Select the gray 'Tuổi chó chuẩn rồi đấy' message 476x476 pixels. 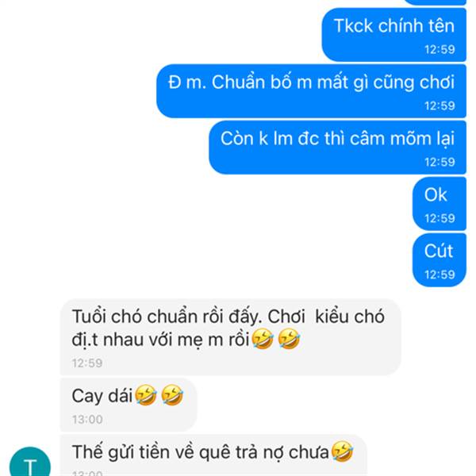point(231,337)
